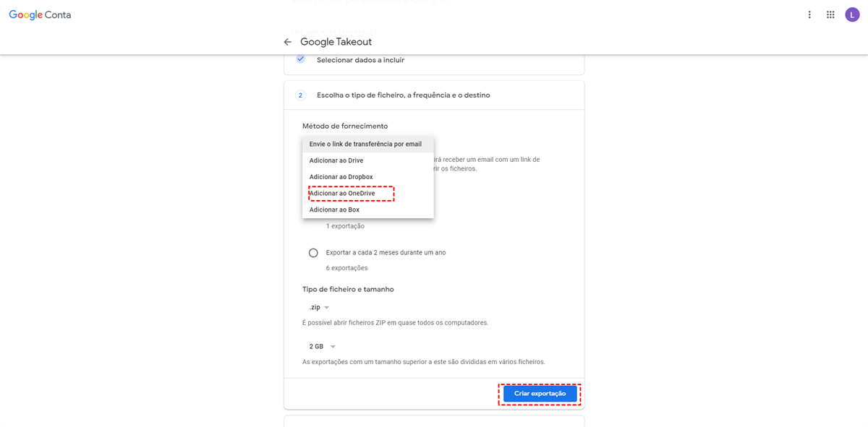Click the back arrow beside Google Takeout
This screenshot has width=868, height=427.
[x=288, y=42]
